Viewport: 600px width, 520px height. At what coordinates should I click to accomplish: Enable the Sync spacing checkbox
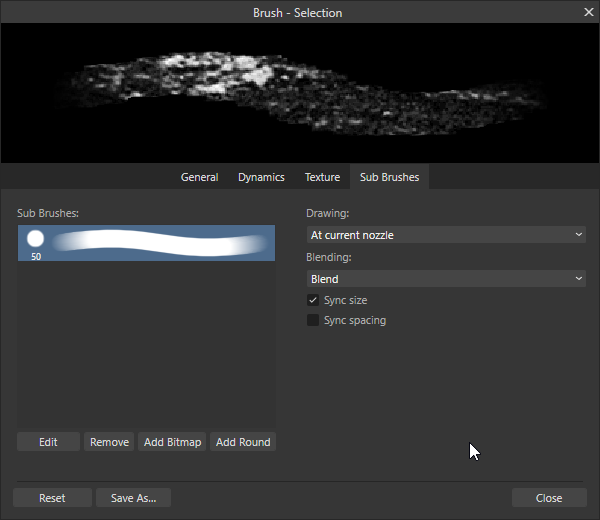[313, 320]
